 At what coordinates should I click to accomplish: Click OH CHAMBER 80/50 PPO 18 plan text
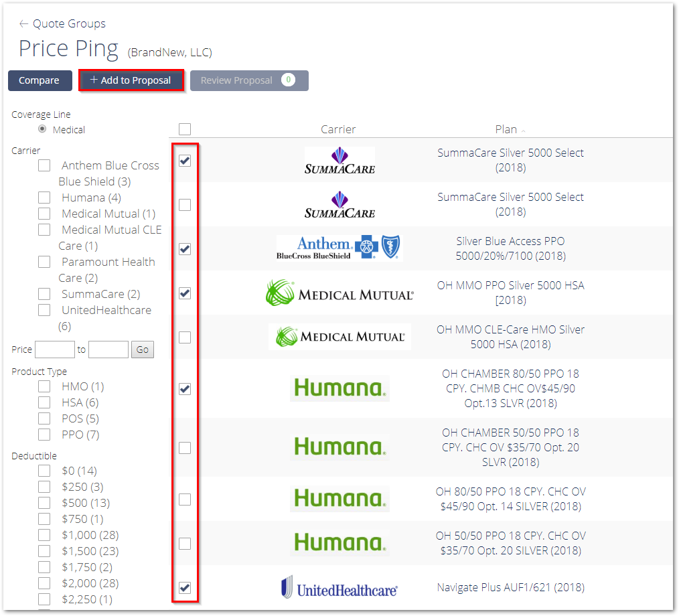(510, 388)
